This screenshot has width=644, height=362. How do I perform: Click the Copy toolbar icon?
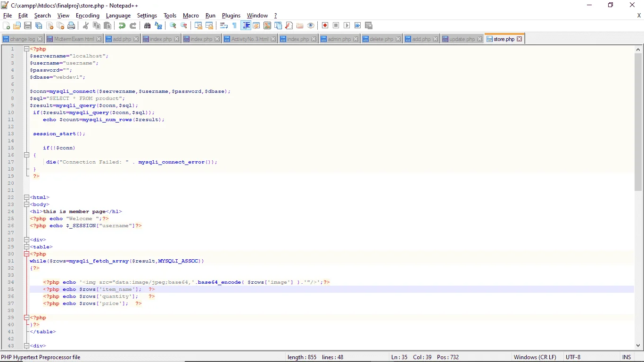click(97, 25)
